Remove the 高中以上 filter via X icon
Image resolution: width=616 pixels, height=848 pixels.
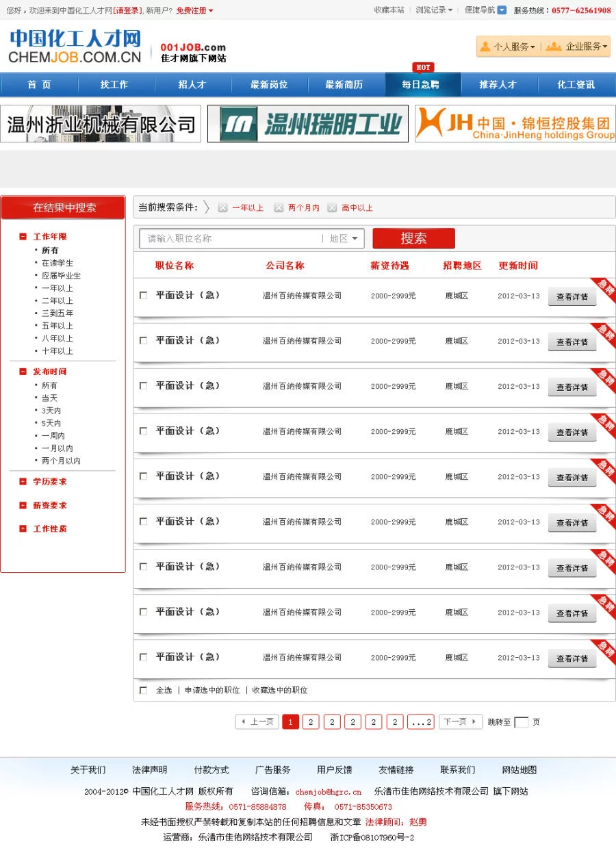coord(332,208)
